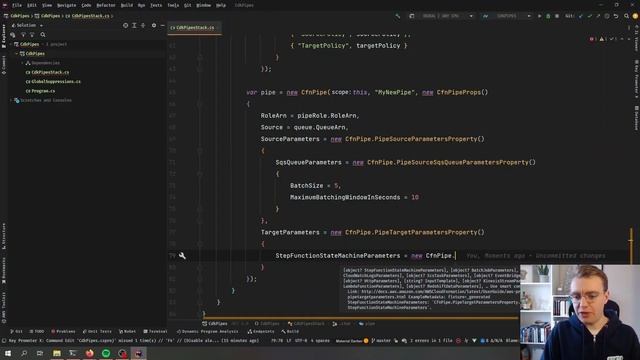Image resolution: width=640 pixels, height=360 pixels.
Task: Toggle the Terminal tool window
Action: pos(156,331)
